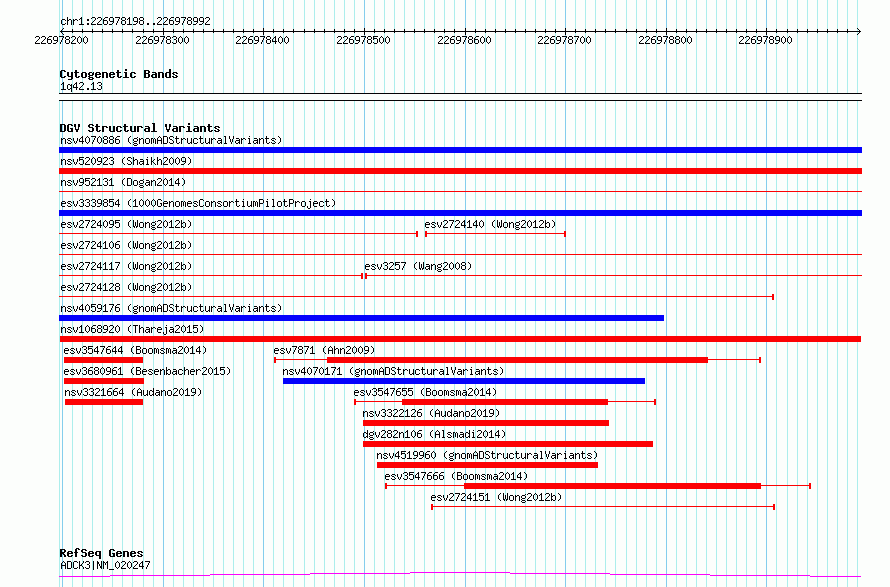890x587 pixels.
Task: Click esv3547655 (Boomsma2014) label
Action: 425,392
